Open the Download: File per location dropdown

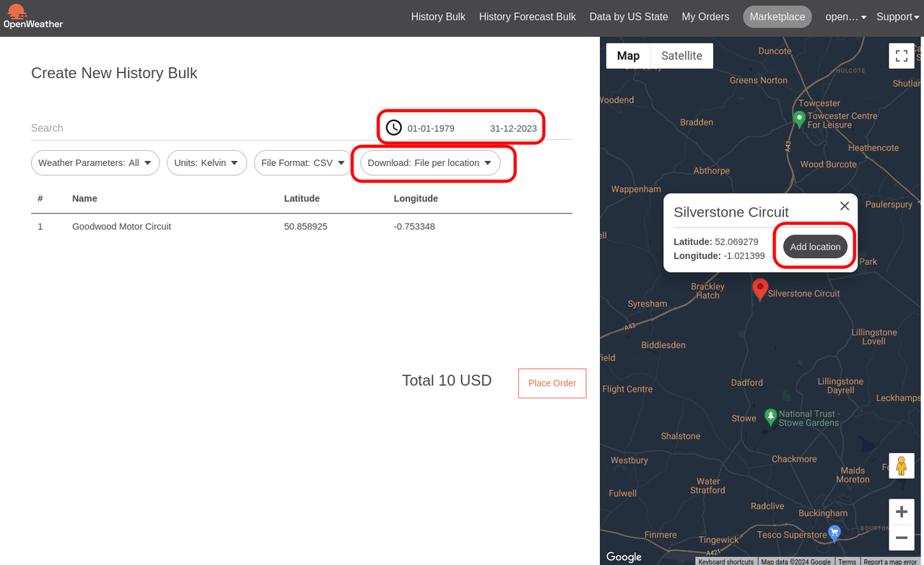(430, 163)
